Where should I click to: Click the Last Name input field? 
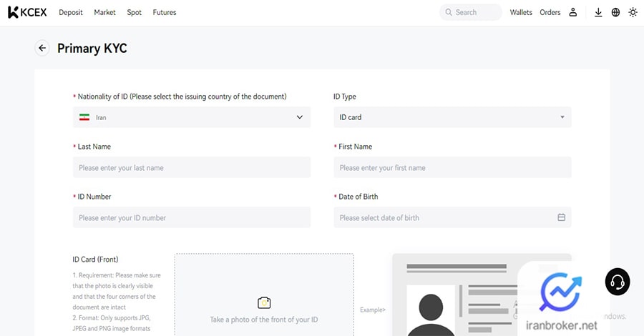(192, 167)
